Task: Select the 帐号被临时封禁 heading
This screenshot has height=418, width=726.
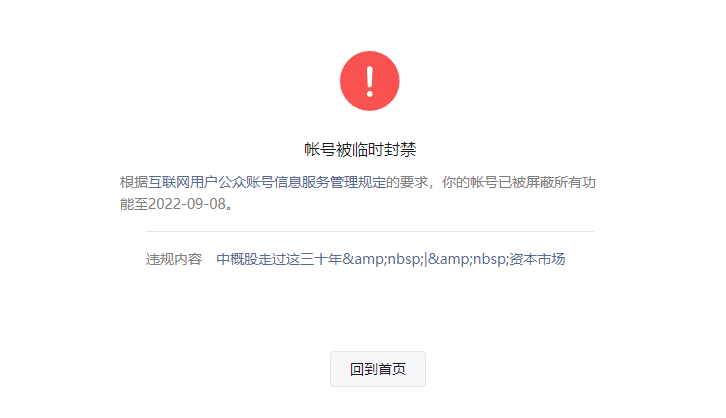Action: coord(360,150)
